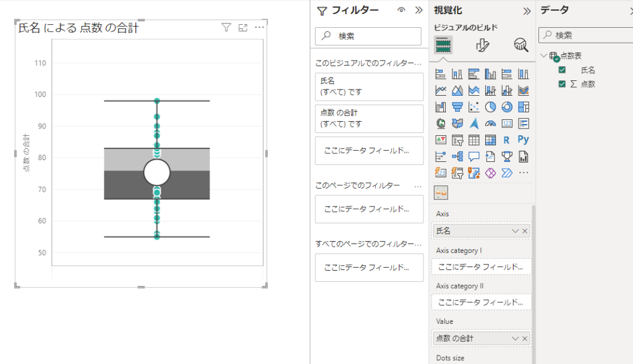The height and width of the screenshot is (364, 633).
Task: Open dropdown arrow on 氏名 Axis field
Action: point(516,231)
